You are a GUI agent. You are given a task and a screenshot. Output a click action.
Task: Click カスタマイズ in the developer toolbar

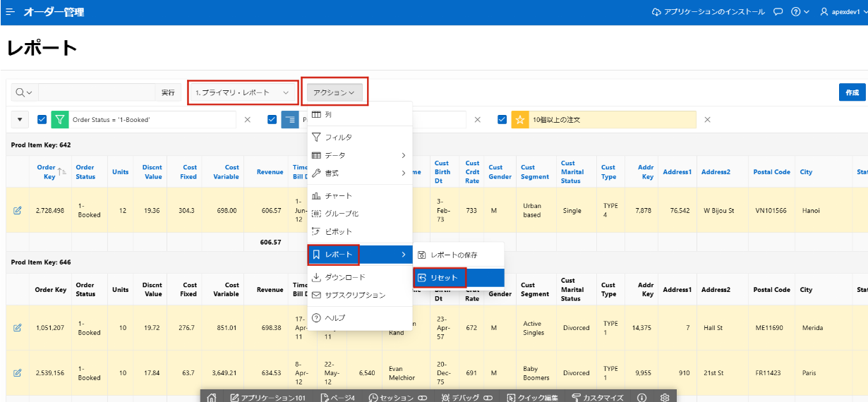point(597,398)
